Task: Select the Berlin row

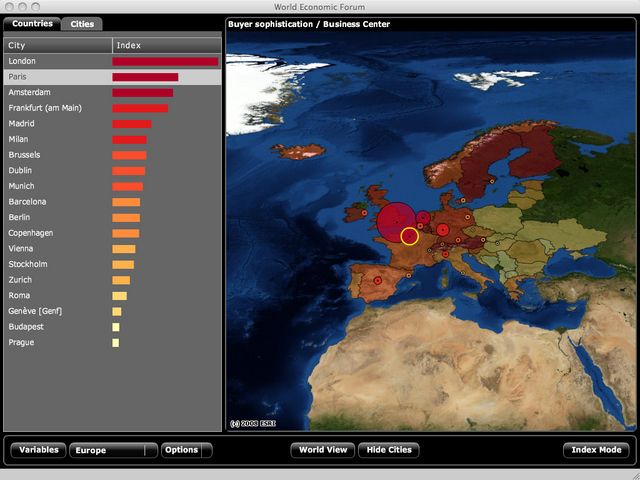Action: (x=113, y=218)
